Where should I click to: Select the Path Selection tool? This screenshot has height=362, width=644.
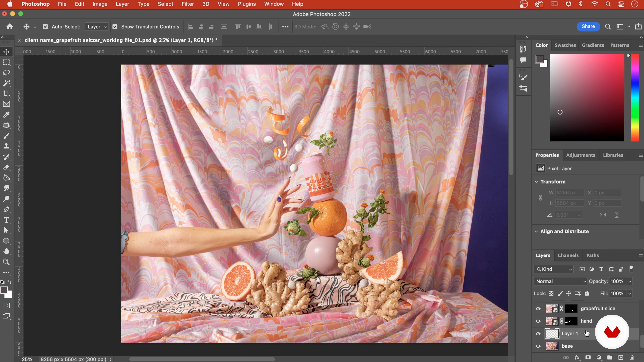tap(7, 230)
